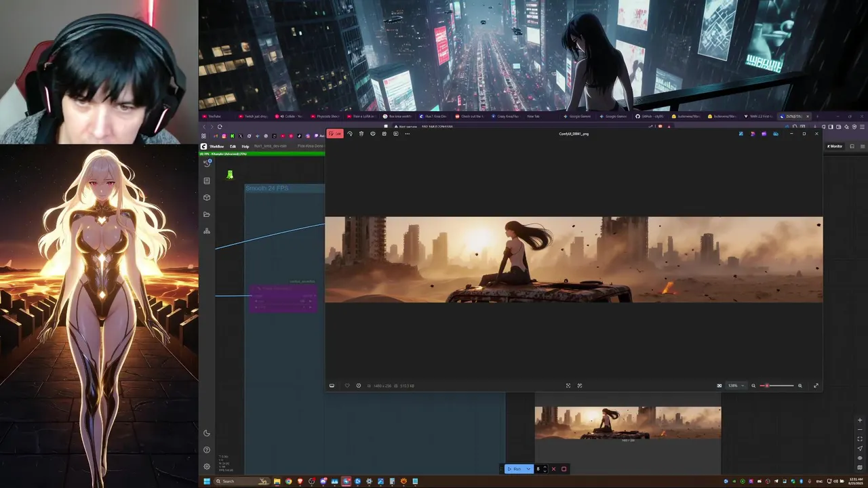
Task: Open the ComfyUI Help menu
Action: pos(245,146)
